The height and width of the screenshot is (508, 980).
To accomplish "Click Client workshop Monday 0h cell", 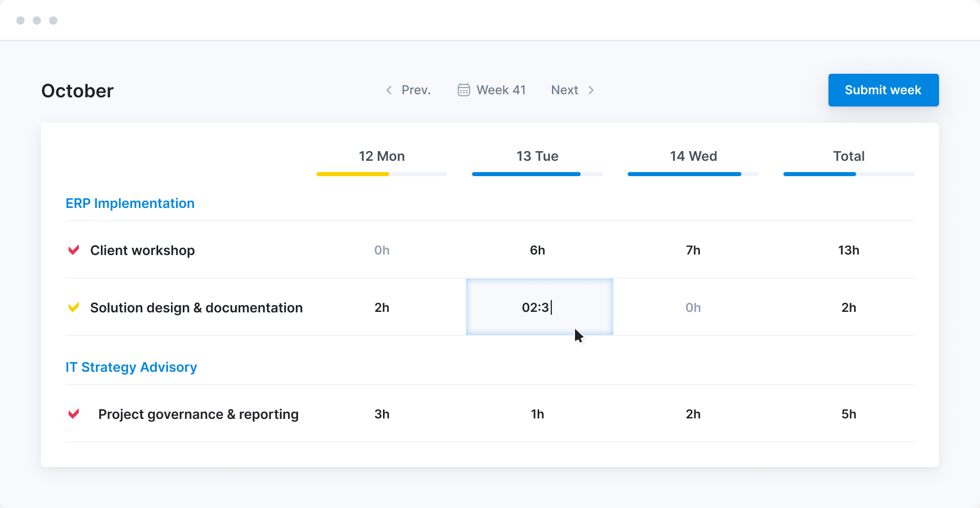I will click(381, 250).
